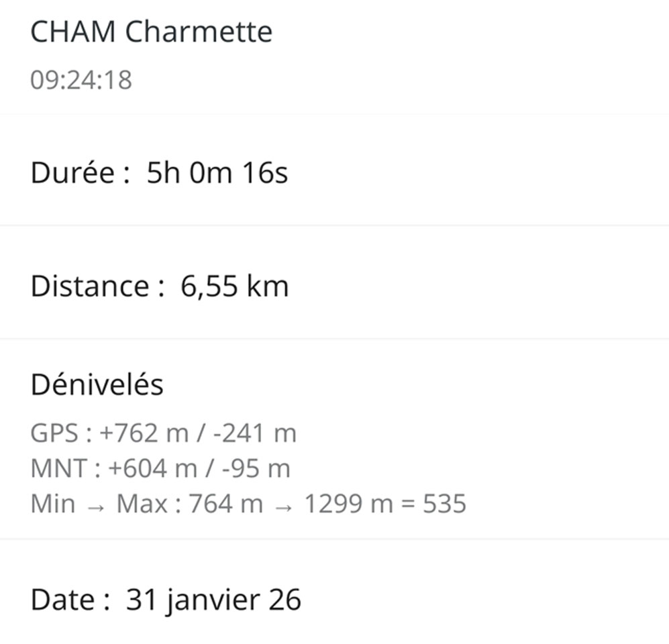Tap the CHAM Charmette track title

tap(151, 32)
